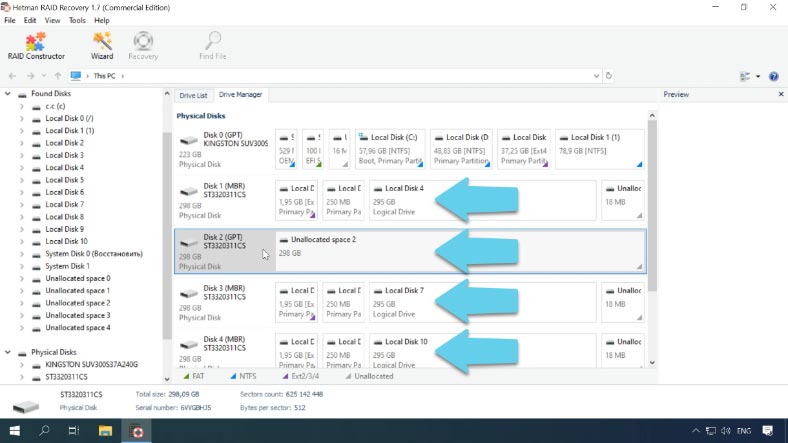The width and height of the screenshot is (788, 443).
Task: Launch the Wizard tool
Action: [102, 46]
